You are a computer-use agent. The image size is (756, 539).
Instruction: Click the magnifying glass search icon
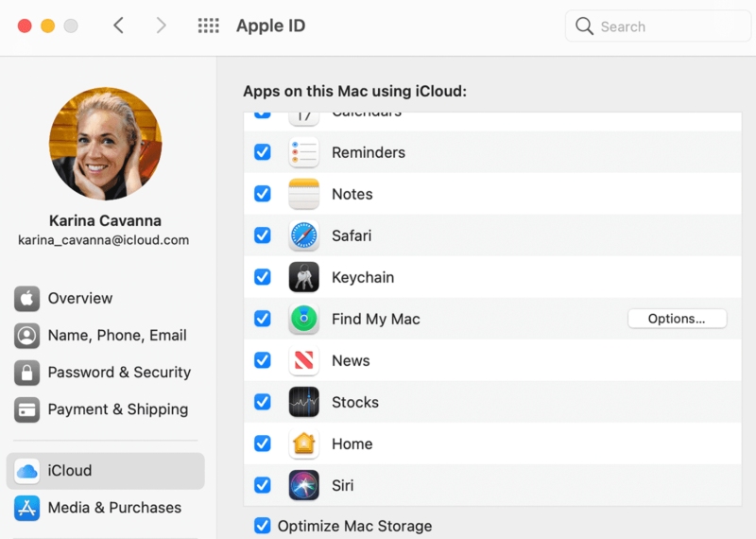(x=584, y=26)
